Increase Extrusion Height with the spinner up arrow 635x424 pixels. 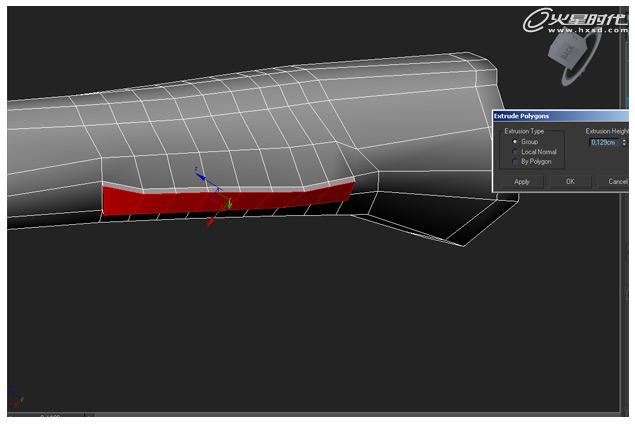coord(624,140)
